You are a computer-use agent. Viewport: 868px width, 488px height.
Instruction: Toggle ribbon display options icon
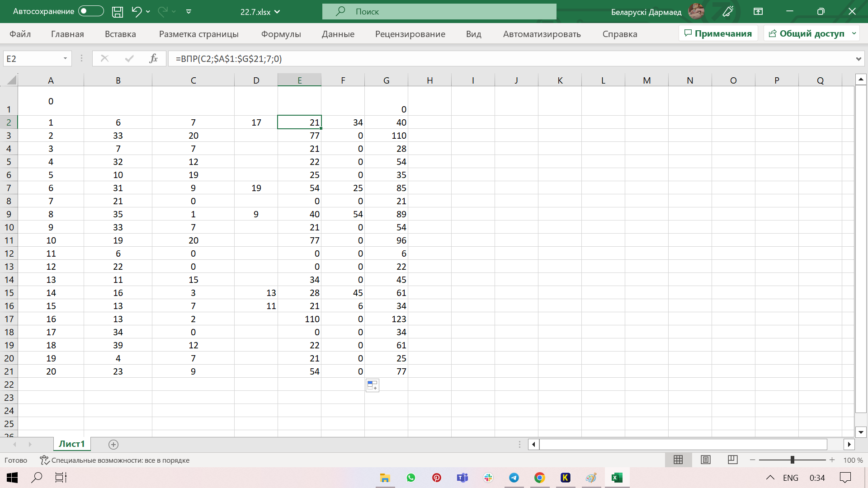[758, 12]
